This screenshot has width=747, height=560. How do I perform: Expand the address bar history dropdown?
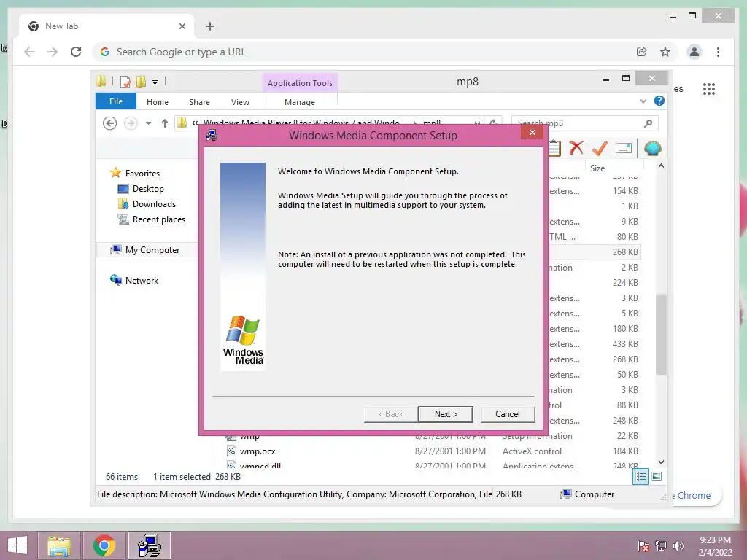[x=477, y=122]
